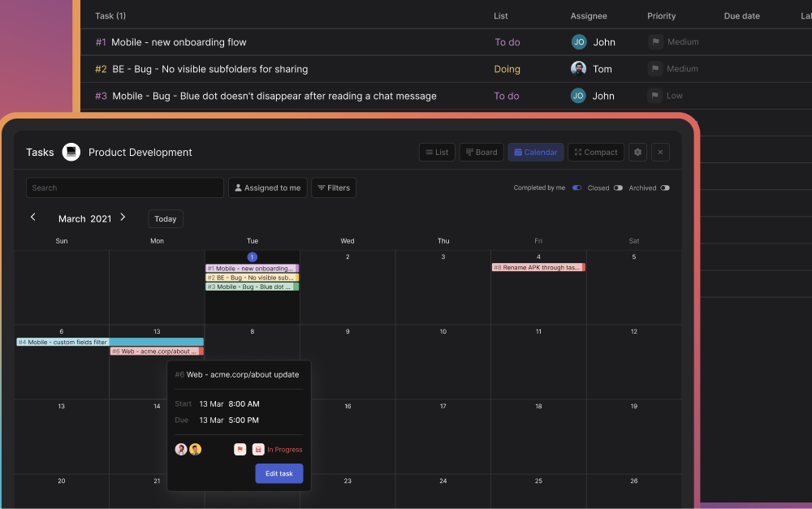Screen dimensions: 812x509
Task: Sort by the Assignee column header
Action: [x=589, y=16]
